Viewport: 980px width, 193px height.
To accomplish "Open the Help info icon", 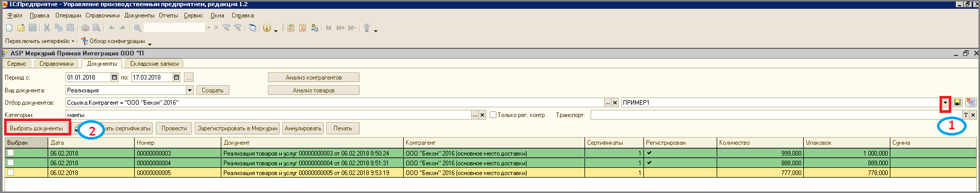I will (266, 28).
